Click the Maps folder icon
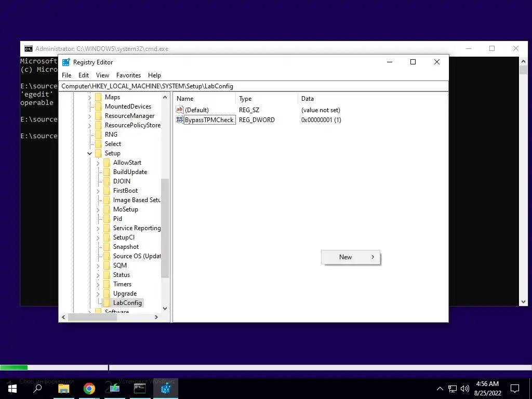Viewport: 532px width, 399px height. (x=98, y=97)
